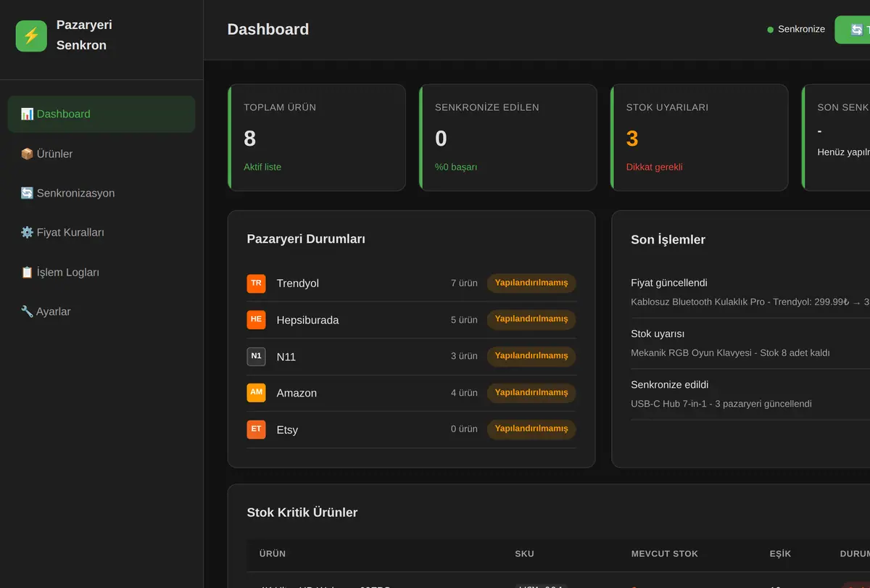Click the Etsy marketplace name
The width and height of the screenshot is (870, 588).
tap(287, 429)
